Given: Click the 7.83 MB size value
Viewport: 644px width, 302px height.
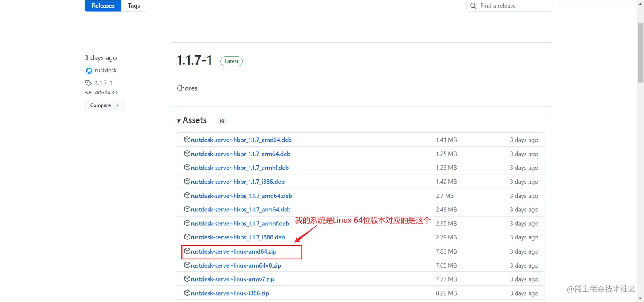Looking at the screenshot, I should [446, 251].
